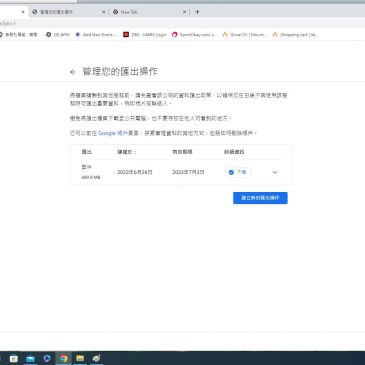Open the DBS - MARS Login bookmark
365x365 pixels.
(145, 35)
